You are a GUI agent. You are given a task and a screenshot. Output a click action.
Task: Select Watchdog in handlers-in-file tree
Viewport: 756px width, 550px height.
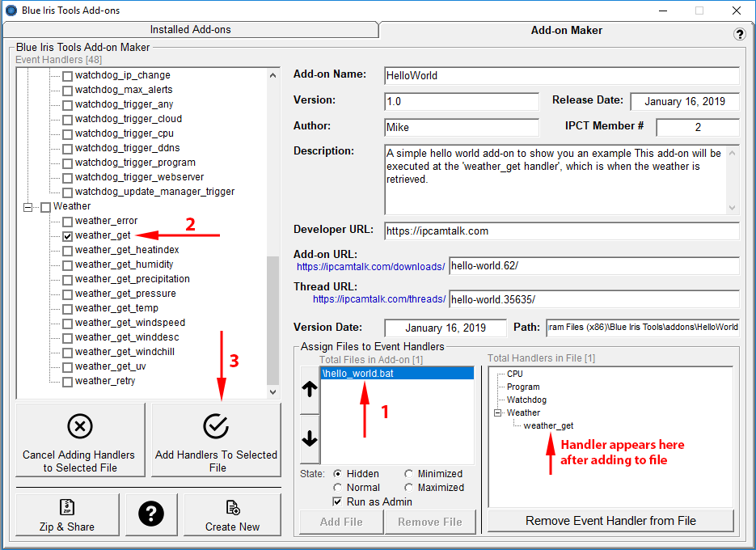pos(526,400)
